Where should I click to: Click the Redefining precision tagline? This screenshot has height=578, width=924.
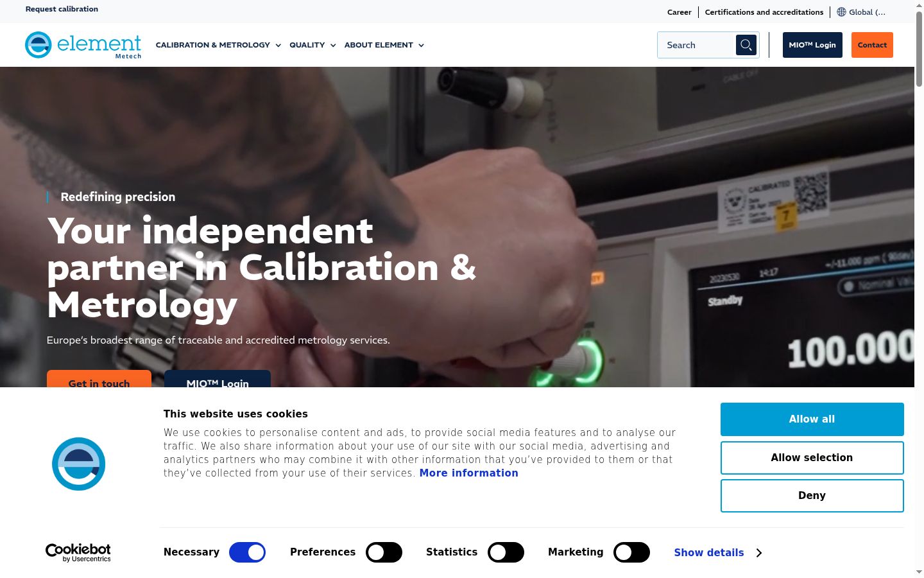point(118,197)
